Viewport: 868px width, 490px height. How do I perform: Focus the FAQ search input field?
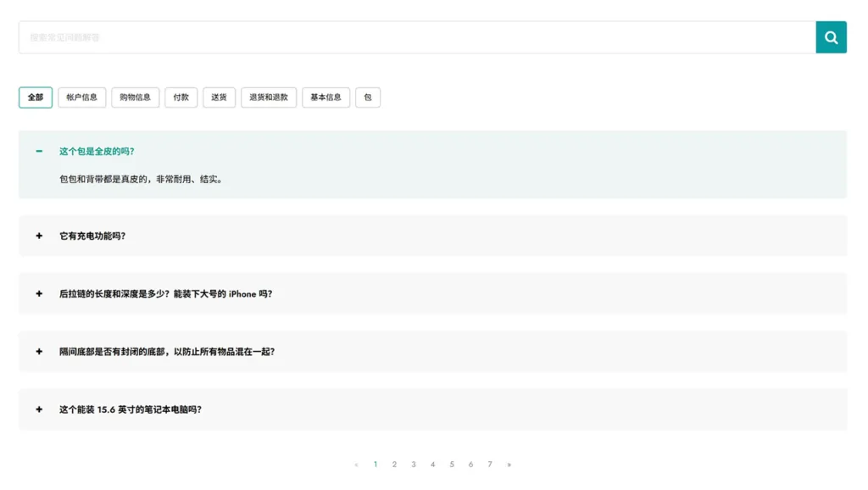415,37
